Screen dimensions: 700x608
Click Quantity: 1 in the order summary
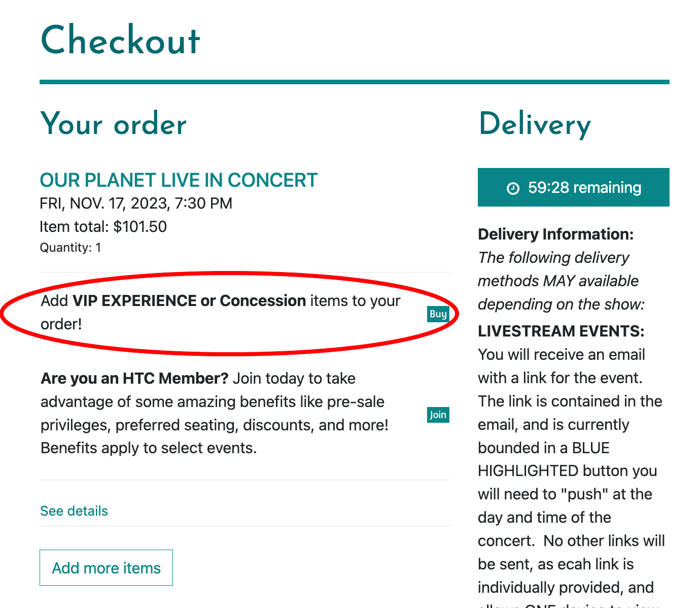[x=71, y=247]
